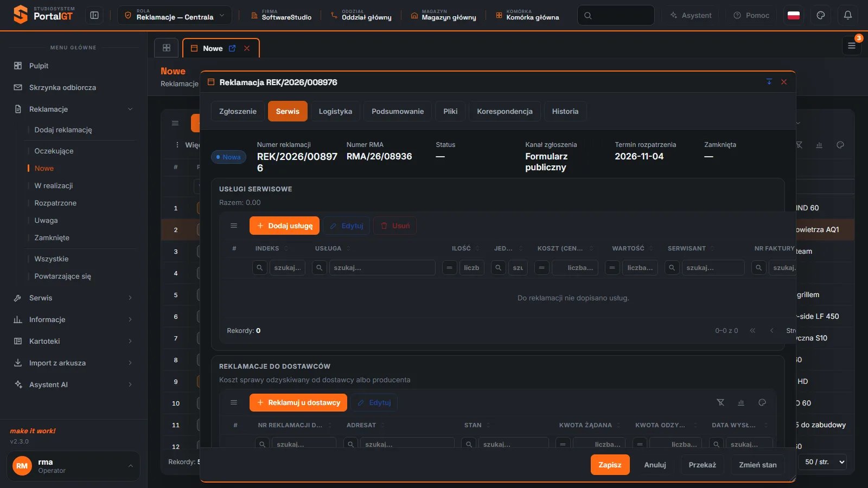Open Nowe tab in new window icon
This screenshot has width=868, height=488.
pos(232,48)
